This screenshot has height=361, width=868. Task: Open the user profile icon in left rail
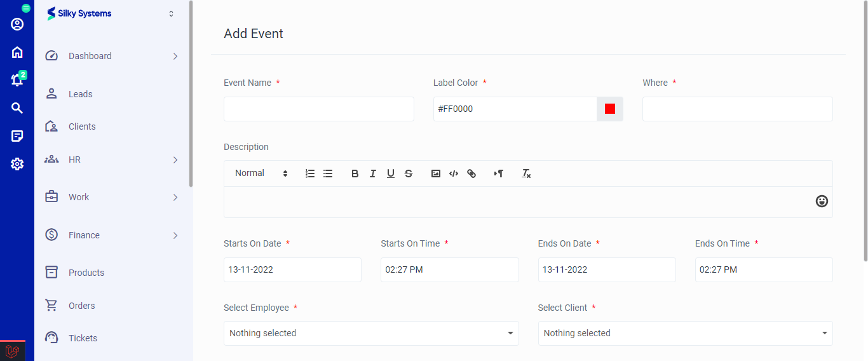(x=17, y=24)
